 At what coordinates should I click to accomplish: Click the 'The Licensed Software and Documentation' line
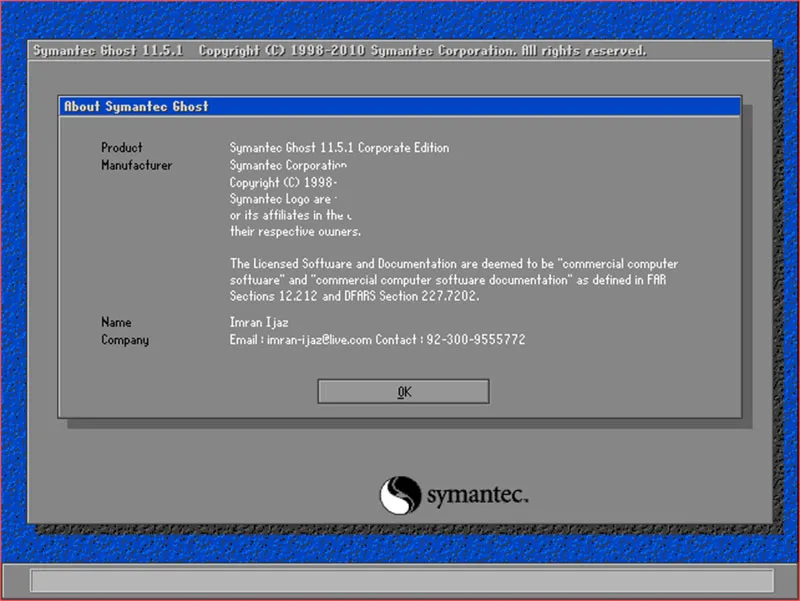pos(454,264)
